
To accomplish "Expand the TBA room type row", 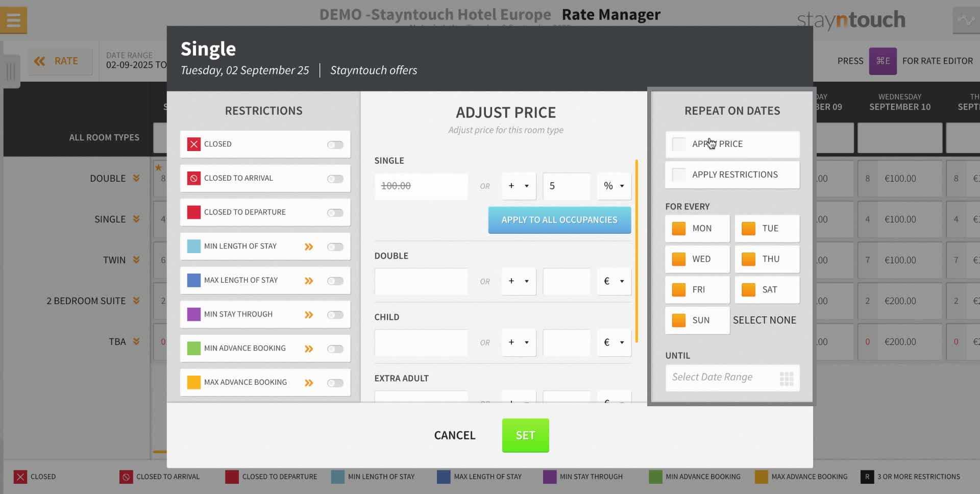I will (x=136, y=341).
